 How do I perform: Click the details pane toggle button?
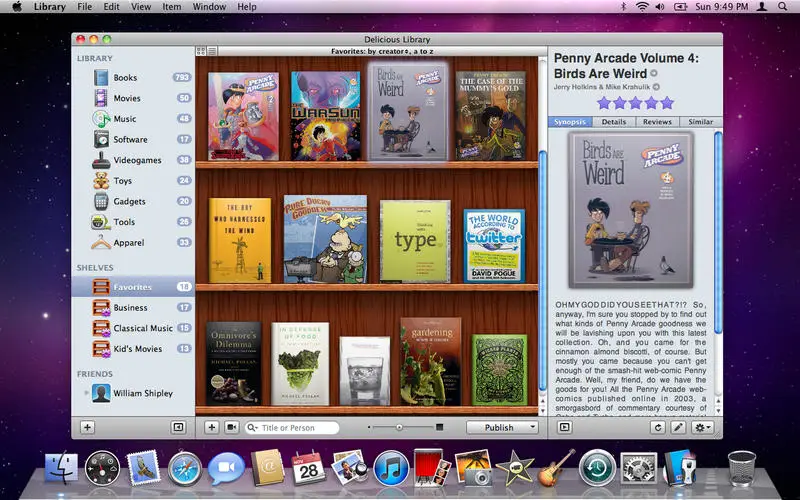564,428
